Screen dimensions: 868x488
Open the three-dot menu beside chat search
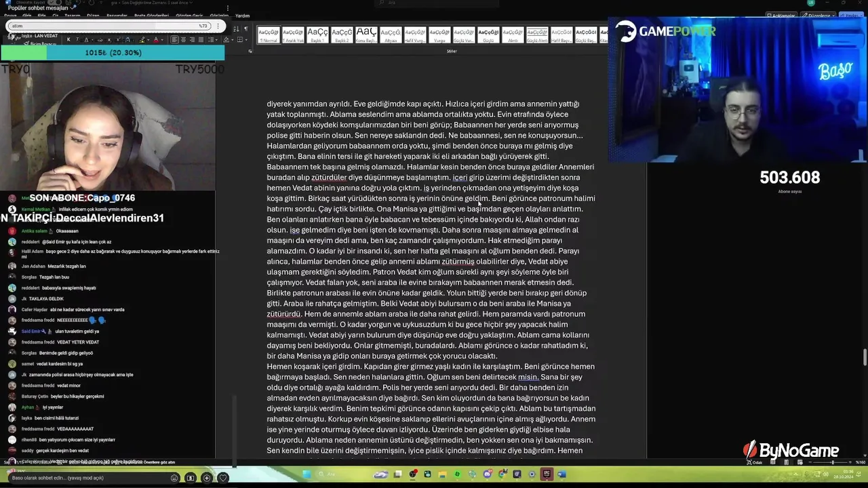tap(218, 26)
